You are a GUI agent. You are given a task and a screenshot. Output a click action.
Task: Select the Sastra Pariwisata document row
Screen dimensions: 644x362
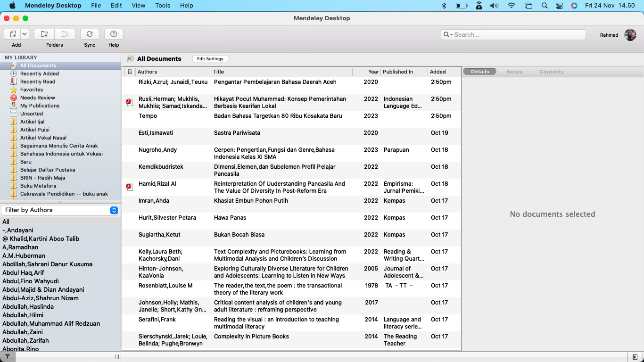291,136
